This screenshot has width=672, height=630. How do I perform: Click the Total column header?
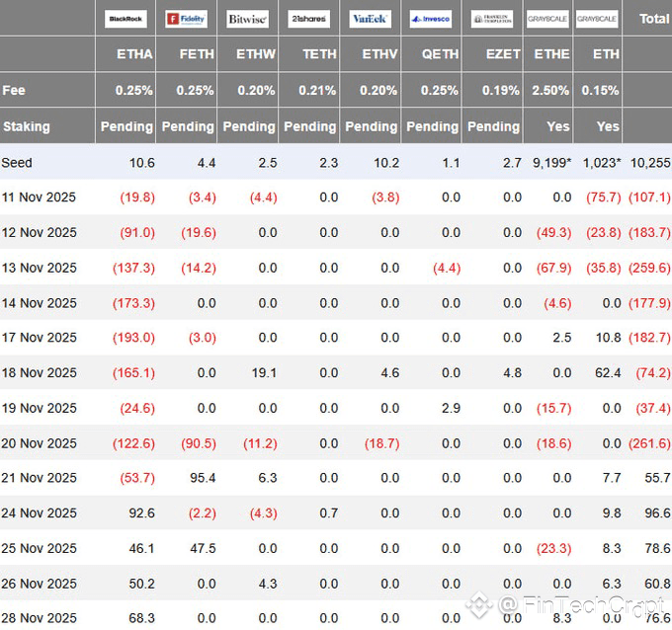[x=654, y=19]
